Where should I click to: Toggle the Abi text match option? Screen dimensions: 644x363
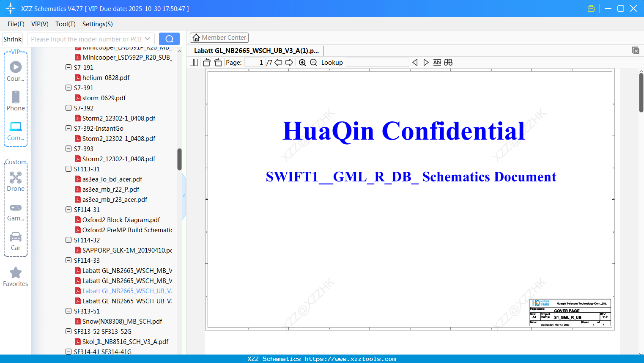[437, 63]
